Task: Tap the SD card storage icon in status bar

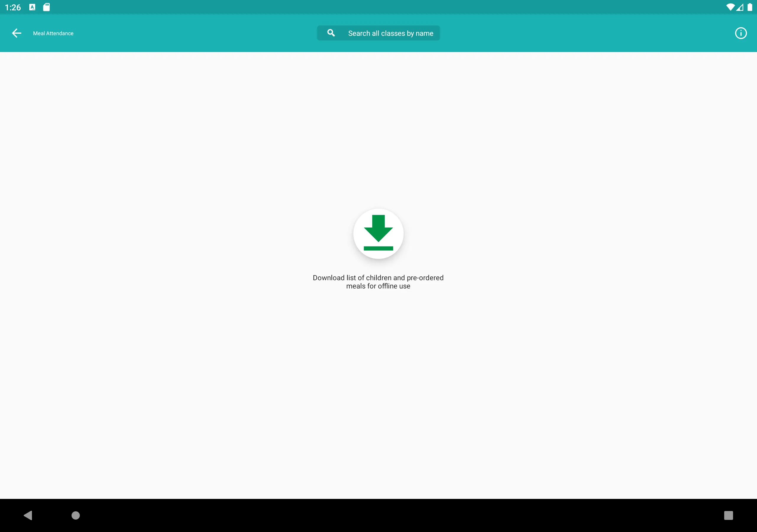Action: coord(46,7)
